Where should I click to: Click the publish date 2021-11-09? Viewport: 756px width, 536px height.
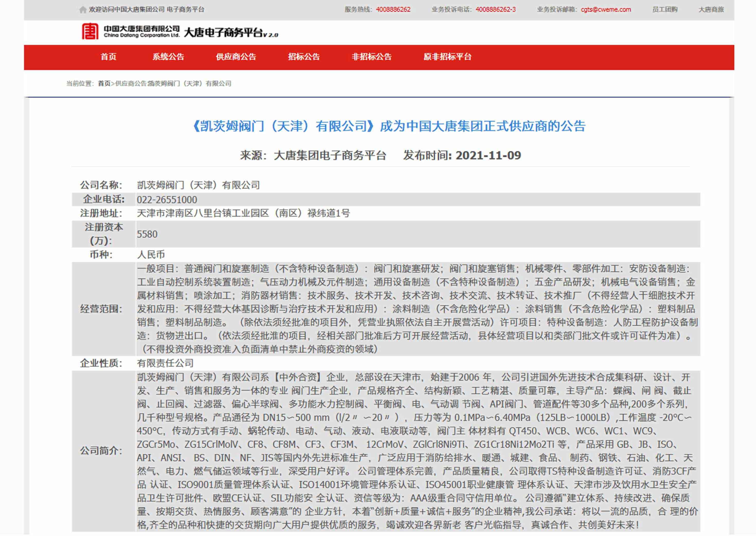pyautogui.click(x=488, y=155)
